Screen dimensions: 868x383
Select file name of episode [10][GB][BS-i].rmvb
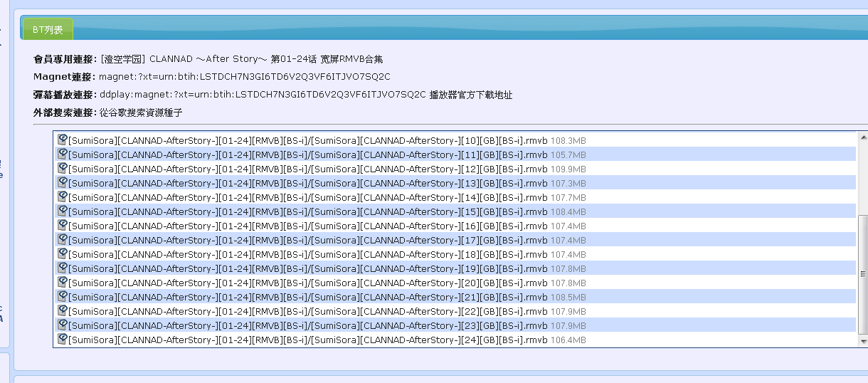308,140
